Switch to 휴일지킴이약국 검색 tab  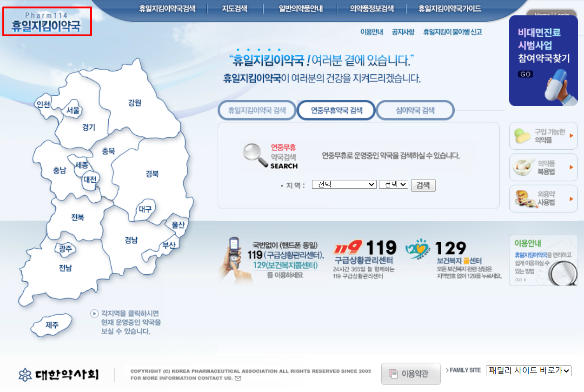(257, 111)
